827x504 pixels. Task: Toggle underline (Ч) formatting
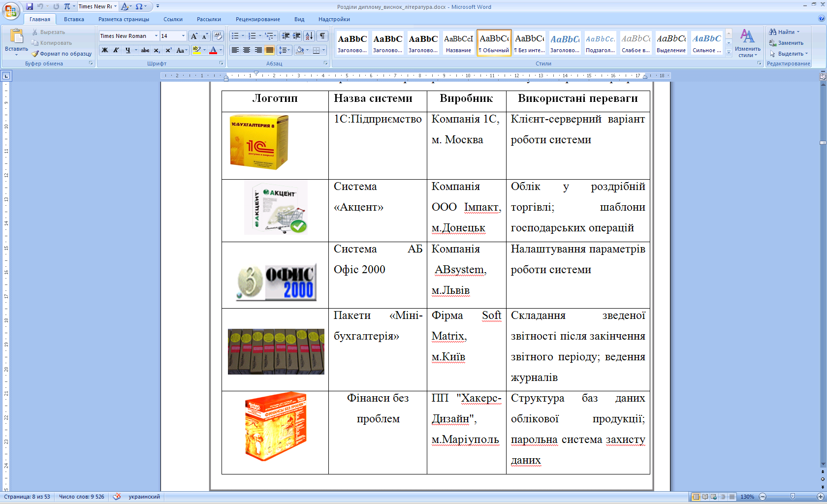(127, 50)
